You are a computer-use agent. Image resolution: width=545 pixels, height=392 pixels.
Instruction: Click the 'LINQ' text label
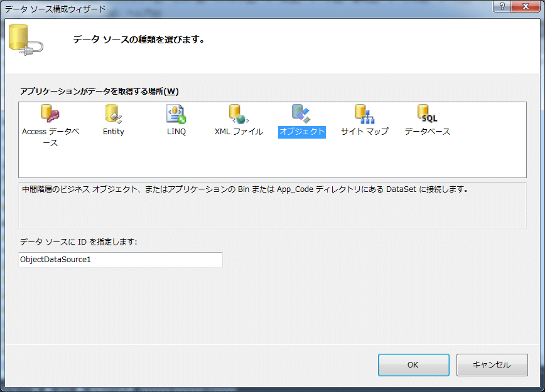176,132
